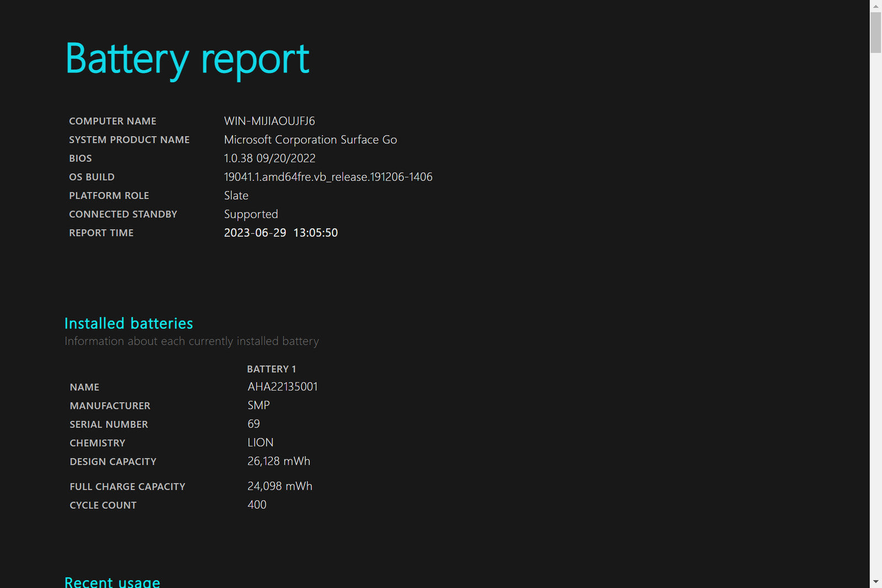Click the REPORT TIME label
Viewport: 882px width, 588px height.
pos(101,233)
